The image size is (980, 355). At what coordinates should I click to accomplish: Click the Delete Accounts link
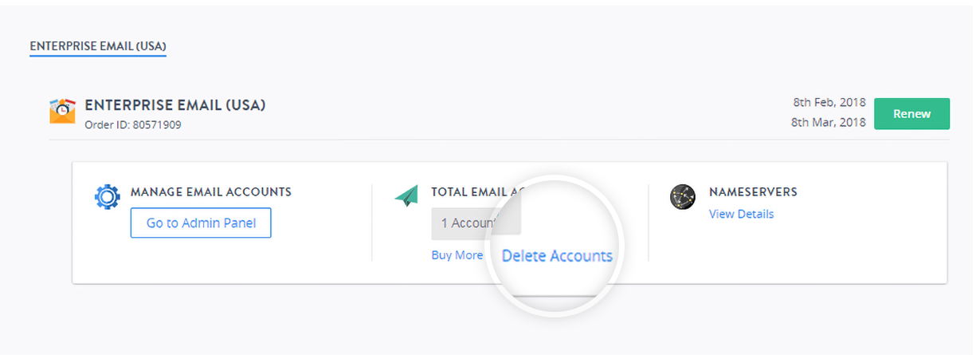pyautogui.click(x=557, y=256)
